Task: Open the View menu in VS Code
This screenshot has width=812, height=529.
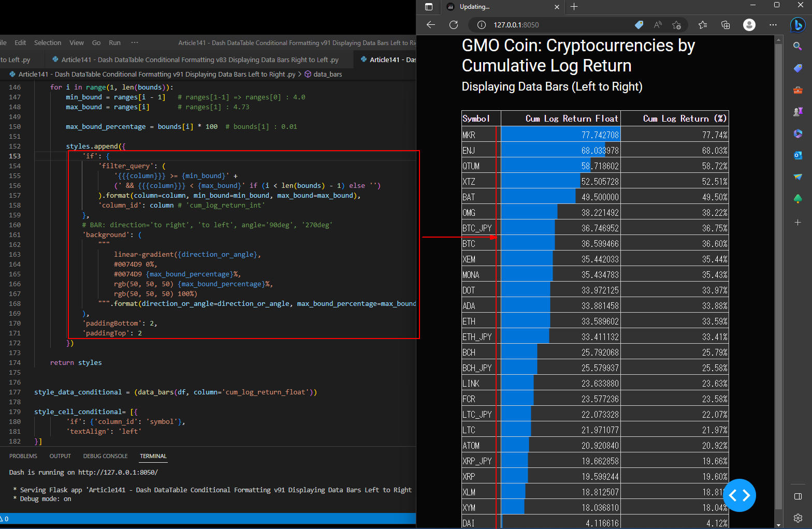Action: tap(77, 42)
